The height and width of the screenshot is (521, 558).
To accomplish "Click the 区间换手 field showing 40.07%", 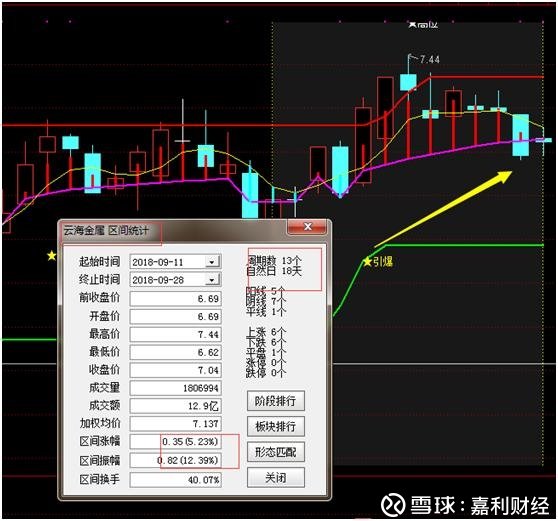I will click(175, 479).
